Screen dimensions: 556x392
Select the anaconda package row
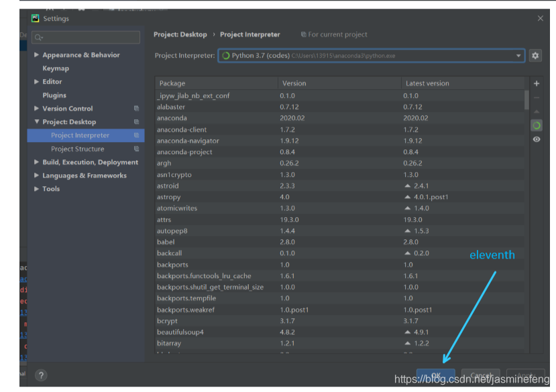click(339, 118)
